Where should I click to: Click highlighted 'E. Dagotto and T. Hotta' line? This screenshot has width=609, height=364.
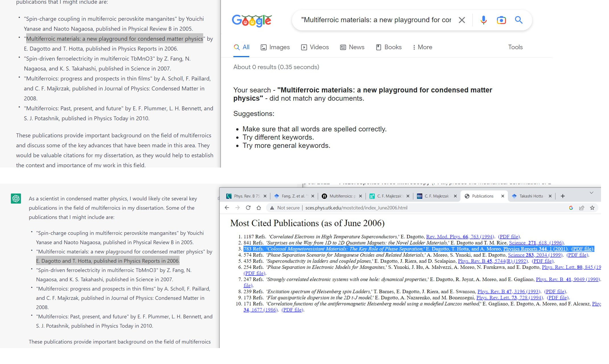tap(108, 261)
